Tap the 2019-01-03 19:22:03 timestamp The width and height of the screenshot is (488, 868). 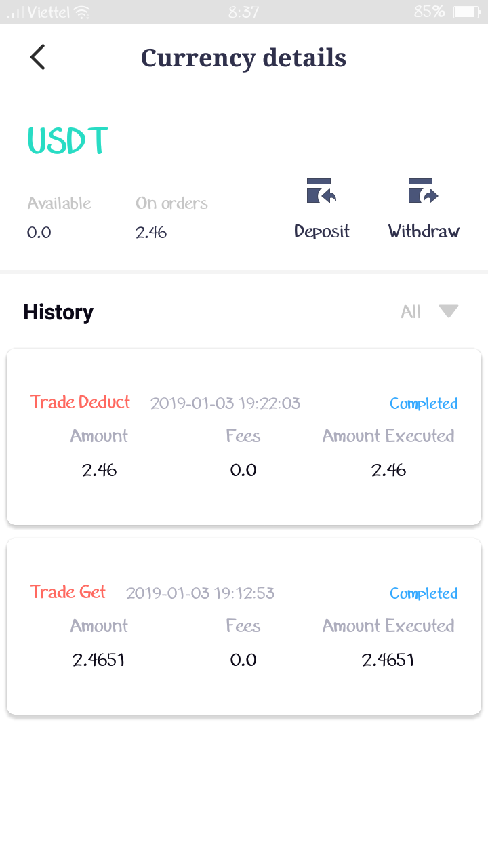point(225,403)
